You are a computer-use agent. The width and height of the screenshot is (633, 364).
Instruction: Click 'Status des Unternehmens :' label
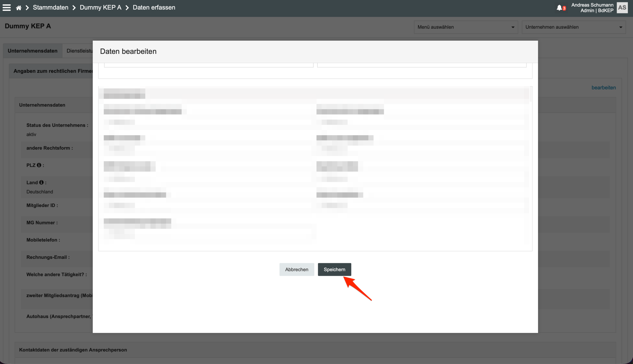coord(57,125)
